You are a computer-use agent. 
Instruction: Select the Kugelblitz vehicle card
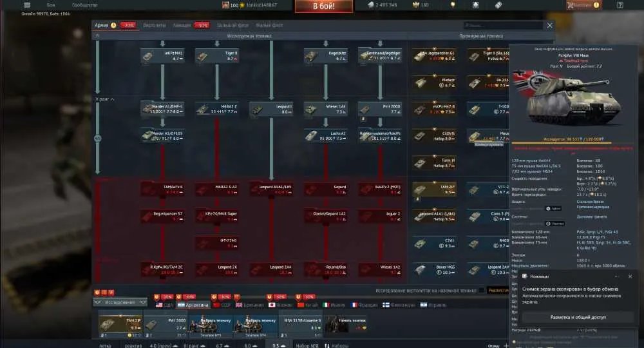click(x=326, y=56)
